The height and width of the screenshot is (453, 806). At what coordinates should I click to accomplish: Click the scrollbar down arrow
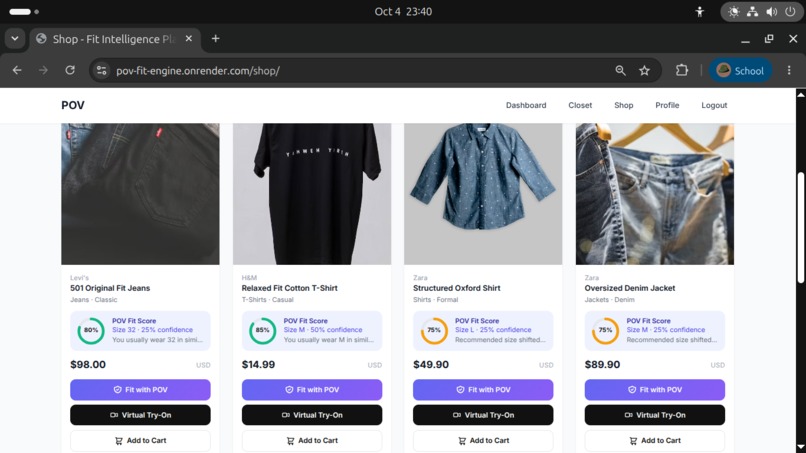[800, 447]
